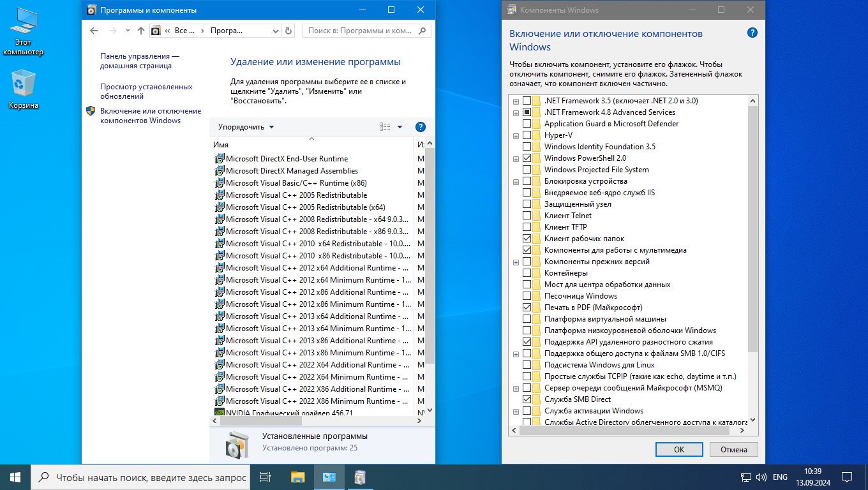Select Microsoft DirectX End-User Runtime in list
Screen dimensions: 868x490
coord(287,159)
